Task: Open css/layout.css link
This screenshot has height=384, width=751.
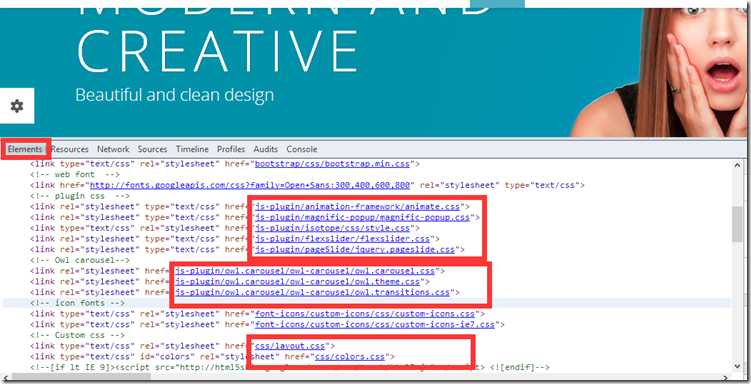Action: [x=290, y=346]
